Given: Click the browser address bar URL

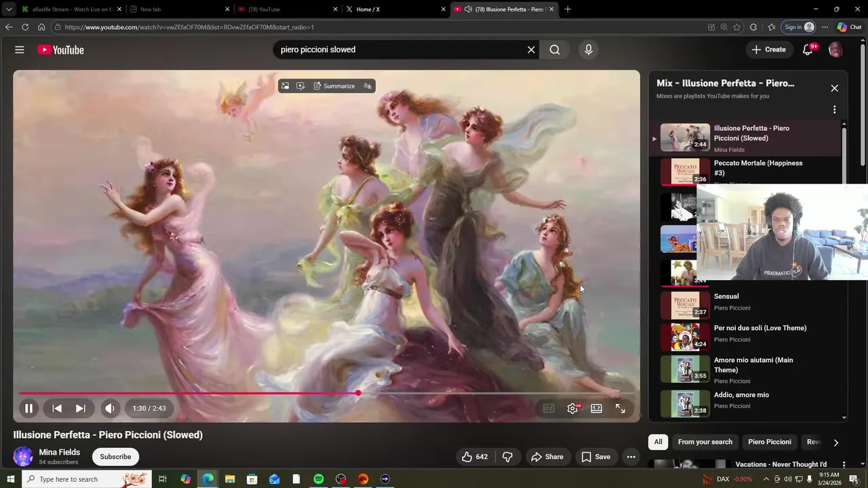Looking at the screenshot, I should coord(189,27).
